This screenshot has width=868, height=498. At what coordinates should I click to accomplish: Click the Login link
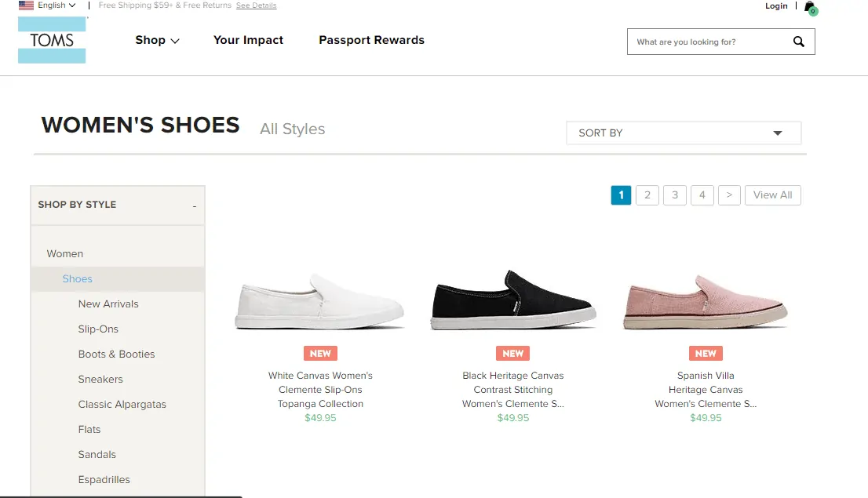tap(776, 5)
